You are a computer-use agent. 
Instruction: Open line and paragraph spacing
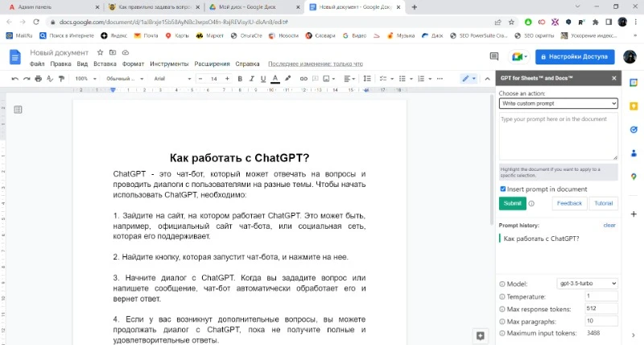coord(367,78)
